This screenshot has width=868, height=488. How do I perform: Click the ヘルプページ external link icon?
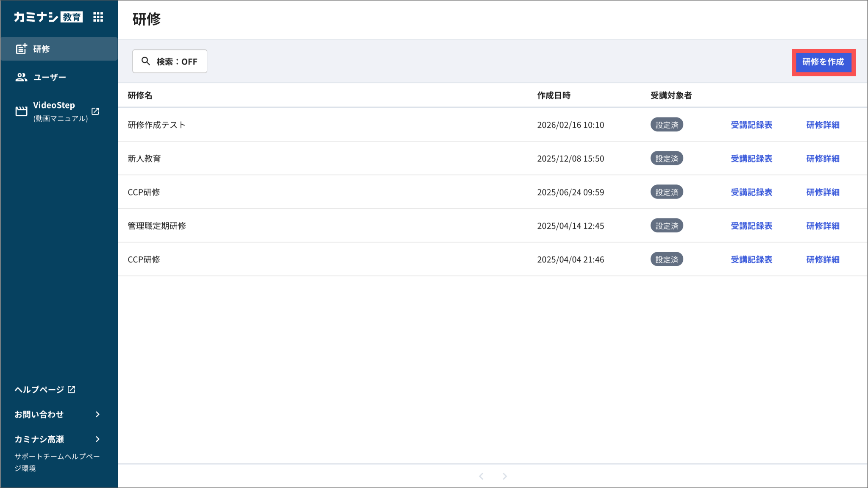[72, 389]
